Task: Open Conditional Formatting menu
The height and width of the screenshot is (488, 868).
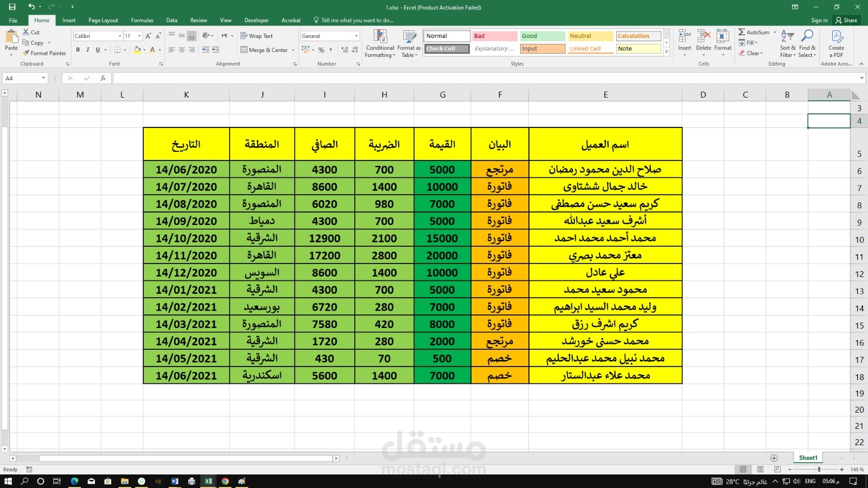Action: 380,44
